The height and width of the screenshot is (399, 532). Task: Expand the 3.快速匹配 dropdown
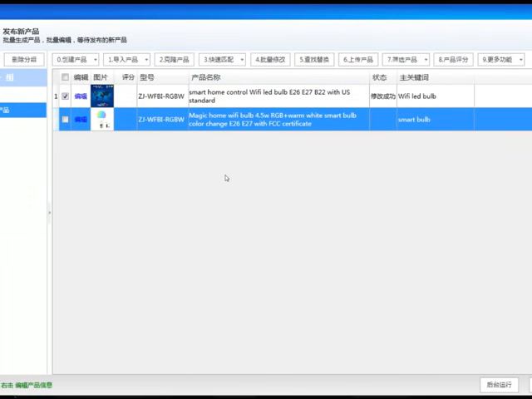(222, 60)
